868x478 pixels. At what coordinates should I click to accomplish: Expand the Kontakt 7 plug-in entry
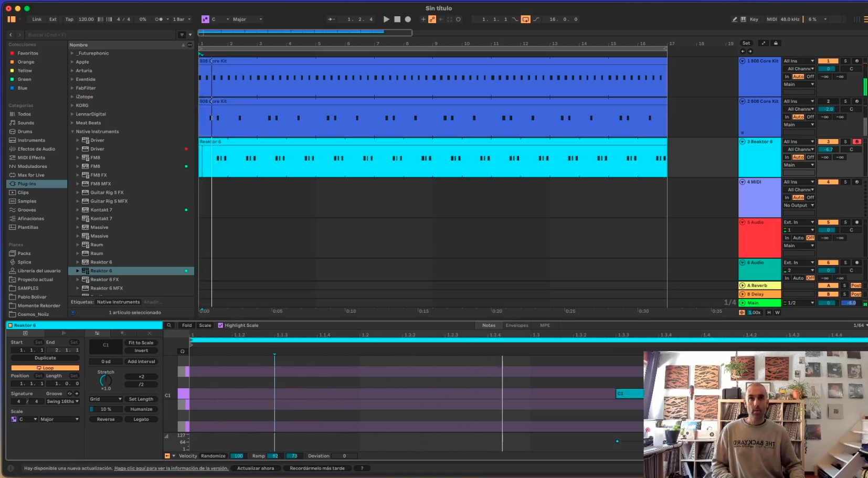pos(78,210)
